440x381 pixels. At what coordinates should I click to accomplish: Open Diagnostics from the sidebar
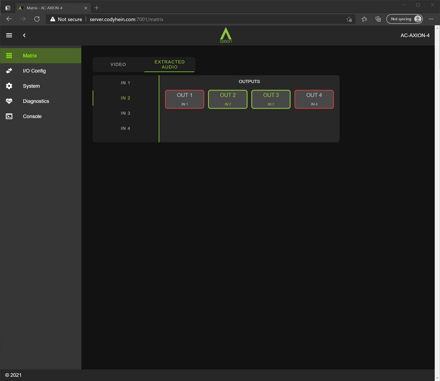coord(41,101)
